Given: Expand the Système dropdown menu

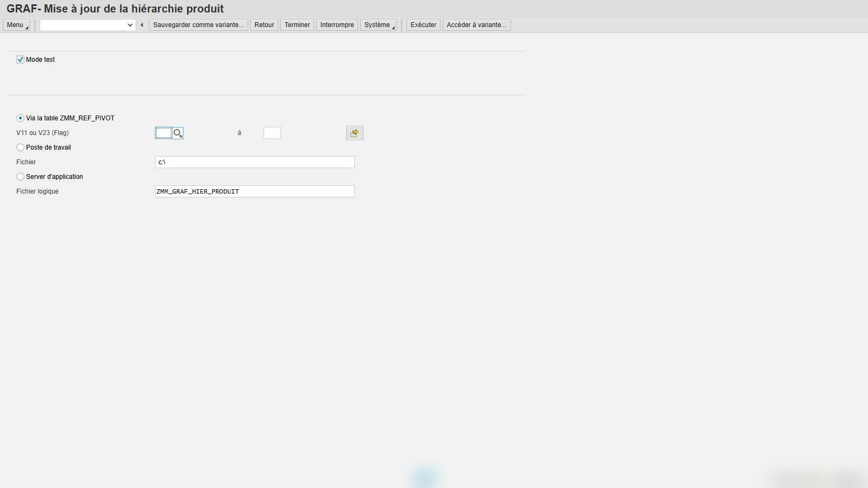Looking at the screenshot, I should (379, 25).
